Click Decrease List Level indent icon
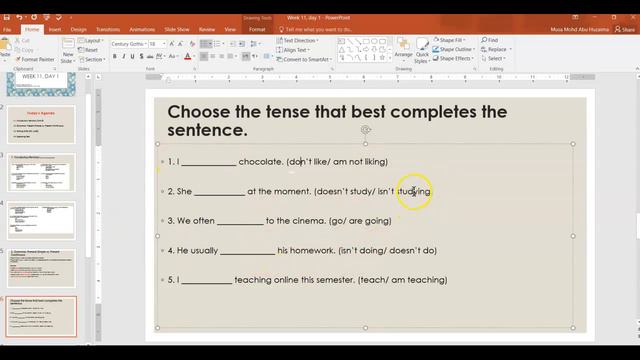Image resolution: width=640 pixels, height=360 pixels. point(233,44)
